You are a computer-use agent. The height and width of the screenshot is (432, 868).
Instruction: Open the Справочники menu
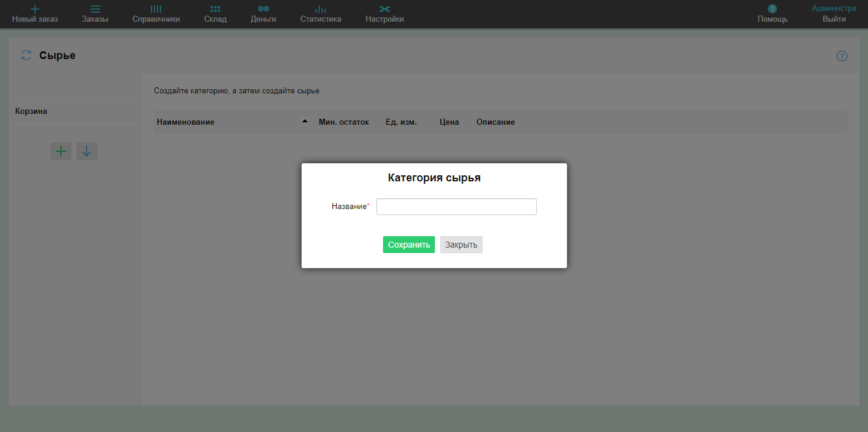pos(156,14)
